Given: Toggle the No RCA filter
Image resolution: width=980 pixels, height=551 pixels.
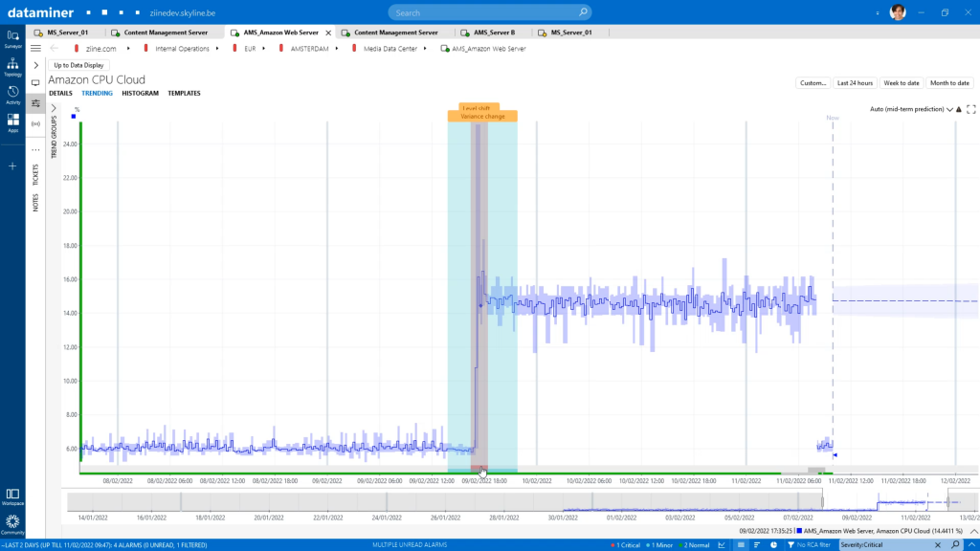Looking at the screenshot, I should pos(809,544).
